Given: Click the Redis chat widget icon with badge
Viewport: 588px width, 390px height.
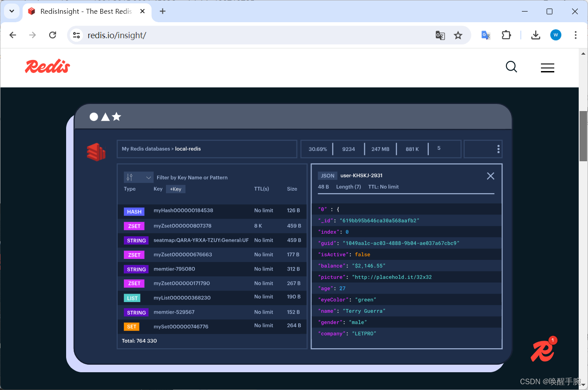Looking at the screenshot, I should (543, 349).
